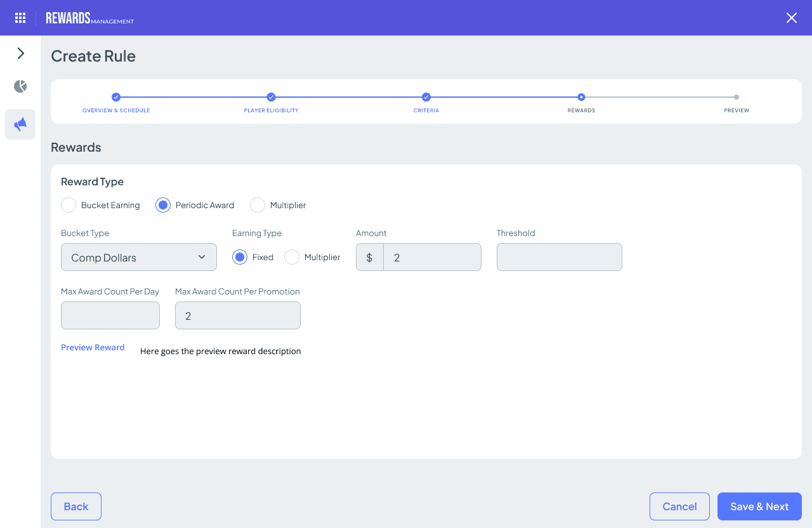Click the Overview & Schedule completed check icon
The width and height of the screenshot is (812, 528).
coord(116,97)
